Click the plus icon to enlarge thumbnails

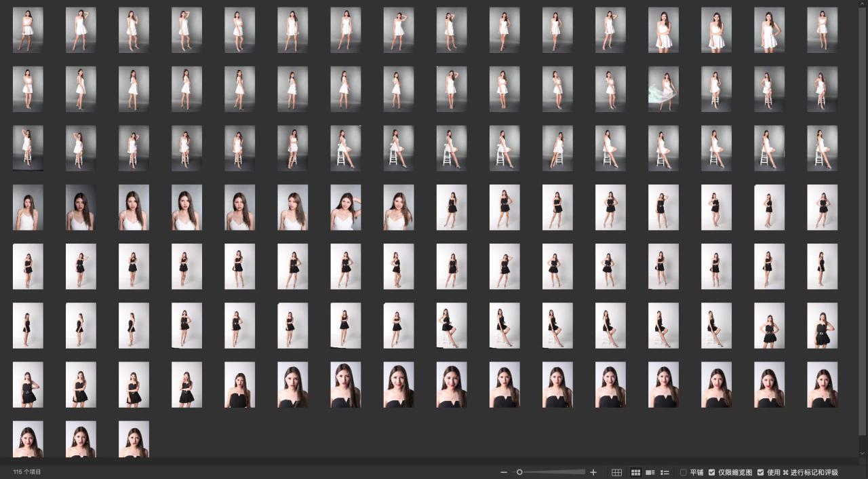pos(593,472)
